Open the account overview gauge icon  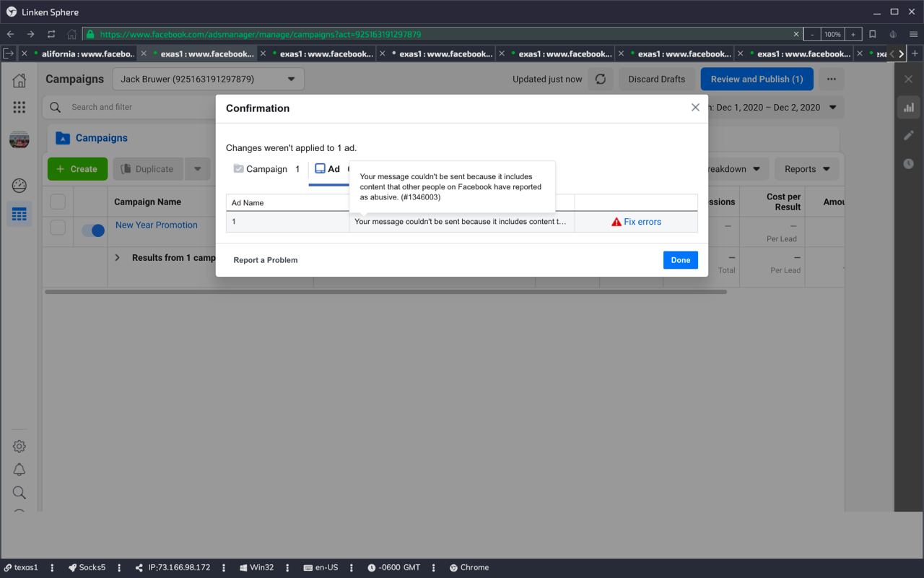click(19, 186)
